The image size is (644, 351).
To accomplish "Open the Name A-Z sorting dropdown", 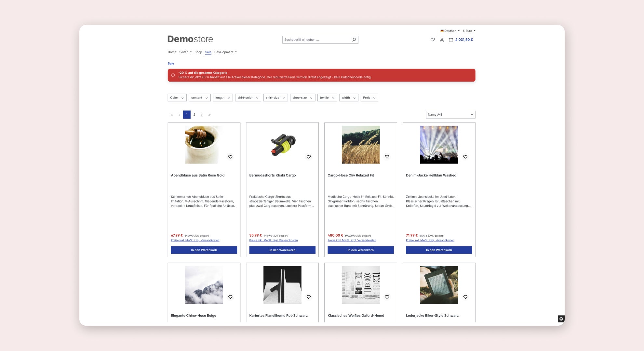I will 450,115.
